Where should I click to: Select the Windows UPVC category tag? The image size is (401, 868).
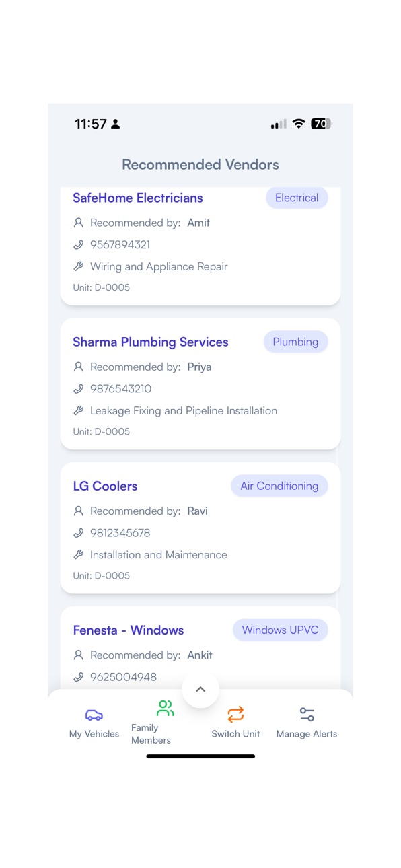[281, 630]
